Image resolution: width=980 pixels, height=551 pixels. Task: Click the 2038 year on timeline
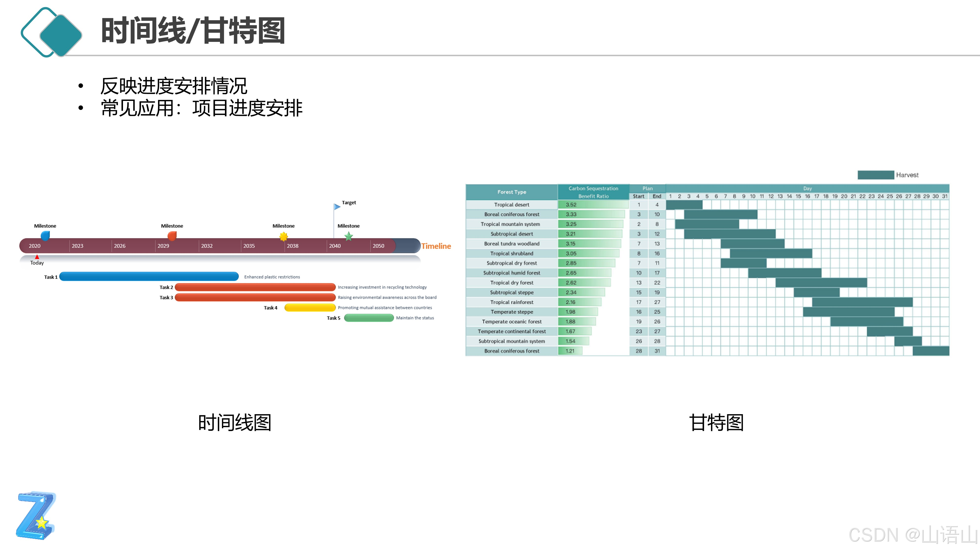click(293, 246)
